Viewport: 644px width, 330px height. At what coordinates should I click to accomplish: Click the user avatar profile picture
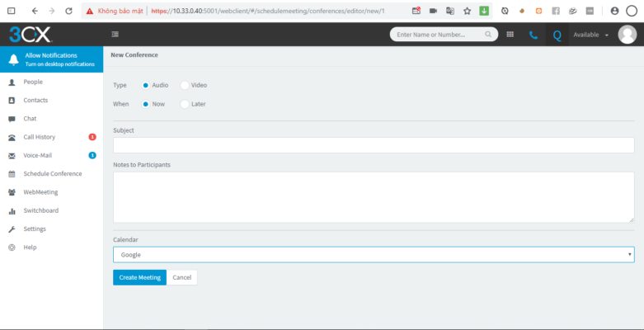click(x=627, y=35)
